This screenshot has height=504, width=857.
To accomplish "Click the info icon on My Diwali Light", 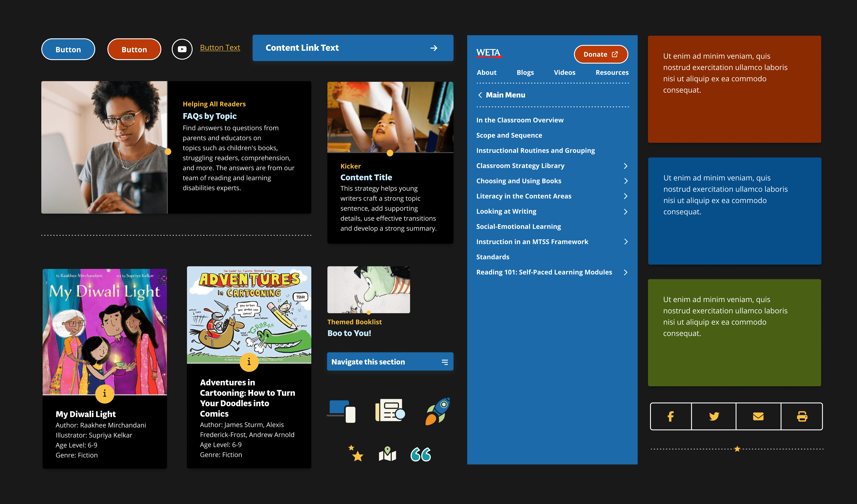I will [104, 394].
